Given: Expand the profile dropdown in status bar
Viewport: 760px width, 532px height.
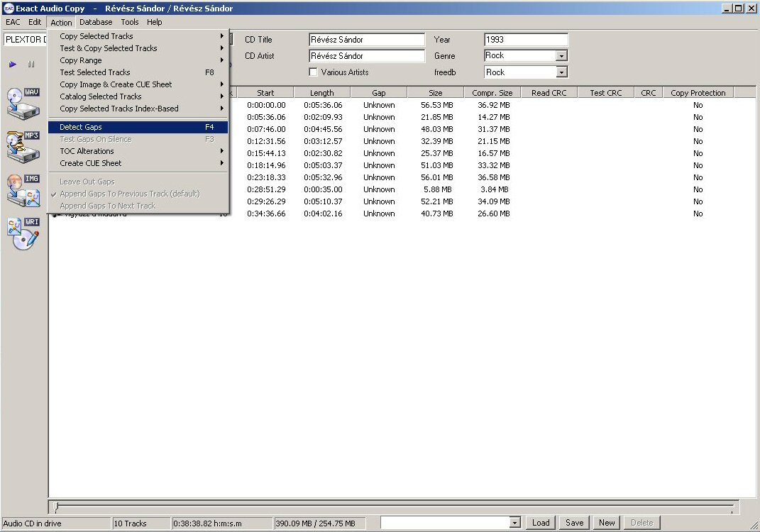Looking at the screenshot, I should (515, 523).
